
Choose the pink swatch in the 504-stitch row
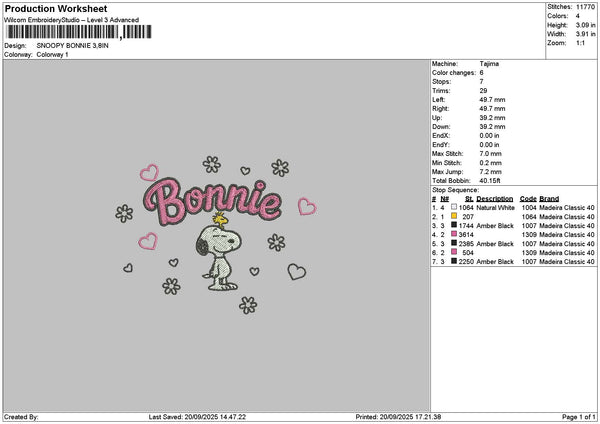coord(454,252)
